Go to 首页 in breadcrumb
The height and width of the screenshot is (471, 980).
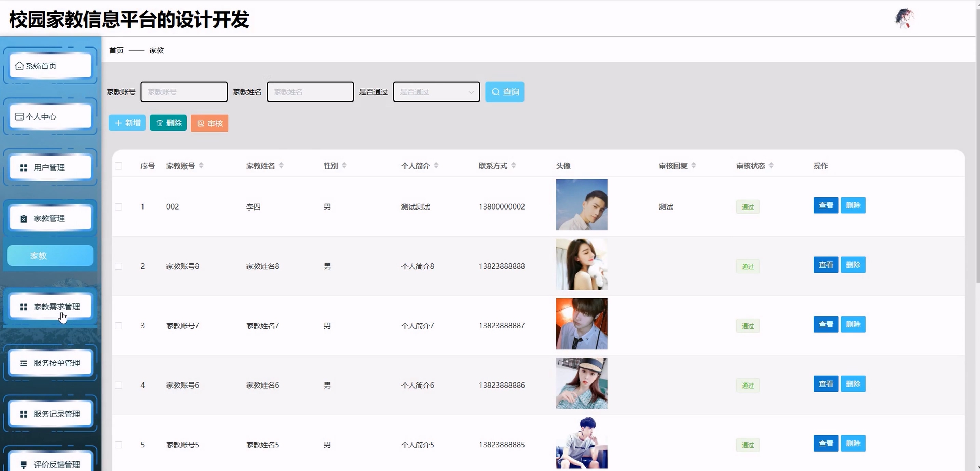click(x=117, y=50)
